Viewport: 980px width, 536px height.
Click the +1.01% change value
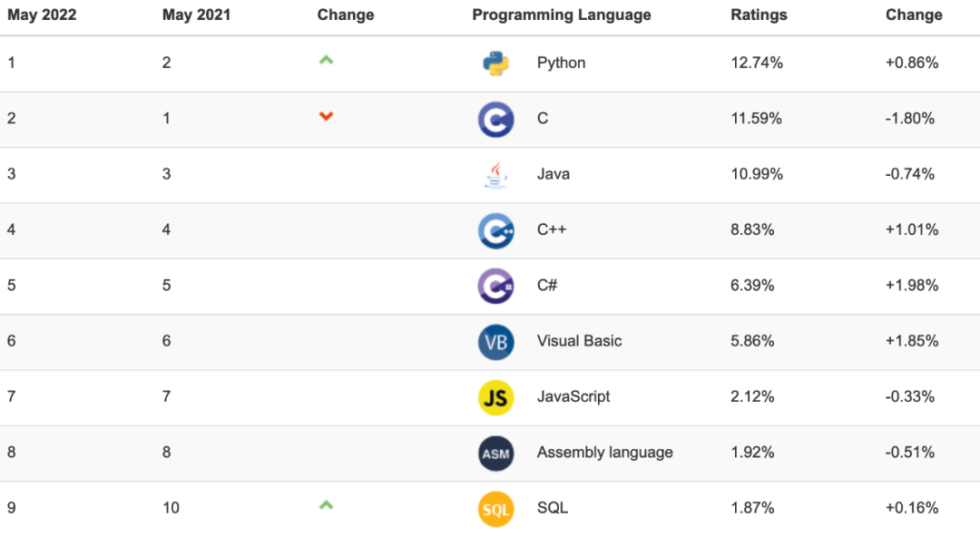tap(912, 229)
